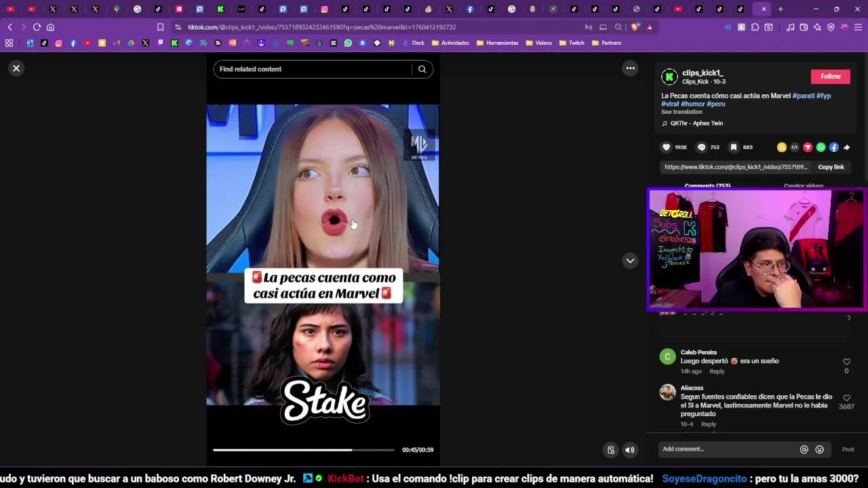Image resolution: width=868 pixels, height=488 pixels.
Task: Open the Leo AI sparkle icon
Action: click(817, 27)
